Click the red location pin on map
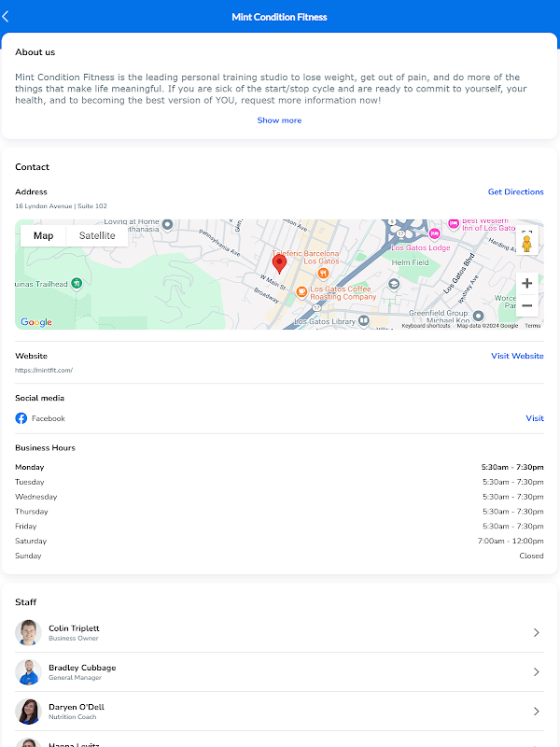Screen dimensions: 560x747 [279, 264]
